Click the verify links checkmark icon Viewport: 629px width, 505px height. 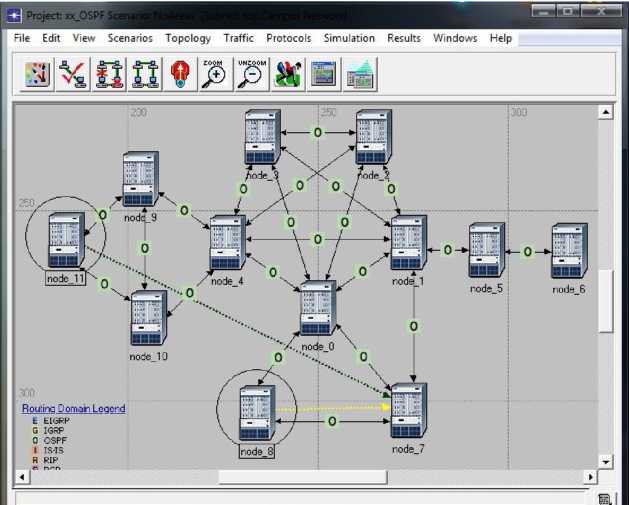[73, 74]
